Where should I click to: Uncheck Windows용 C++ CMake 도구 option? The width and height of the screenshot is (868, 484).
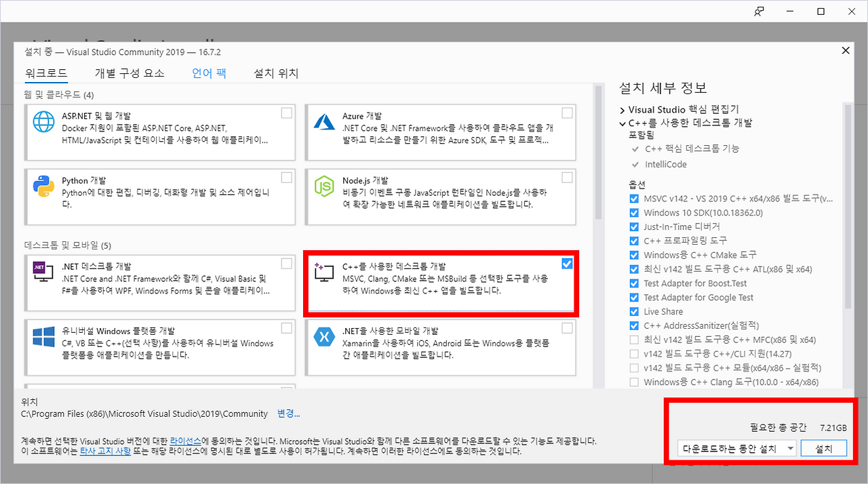point(634,255)
